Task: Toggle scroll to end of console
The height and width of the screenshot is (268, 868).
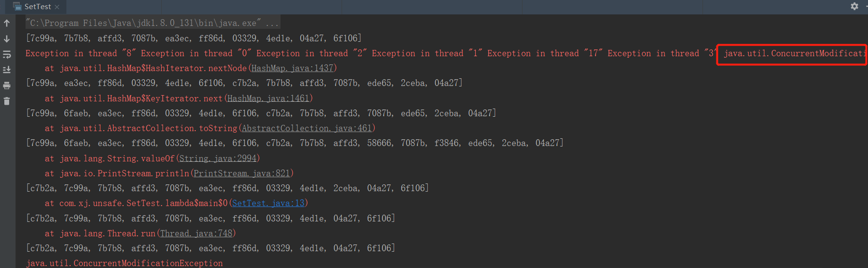Action: coord(7,70)
